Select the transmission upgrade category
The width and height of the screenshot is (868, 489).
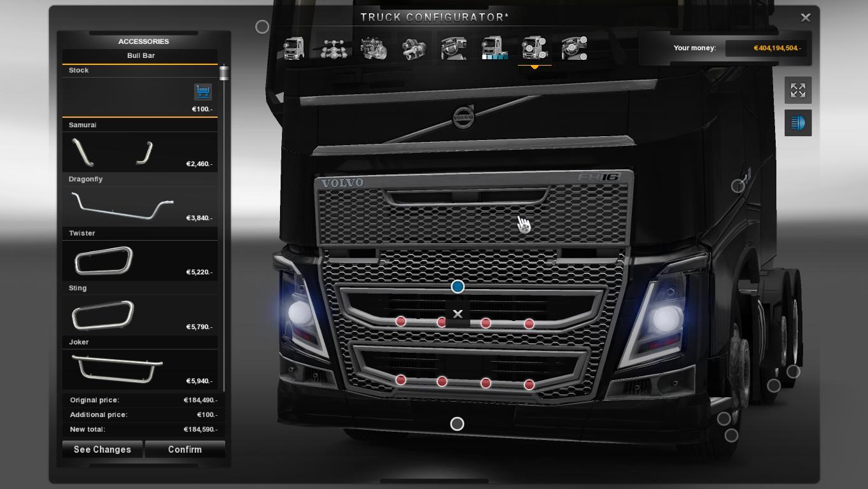(x=414, y=48)
